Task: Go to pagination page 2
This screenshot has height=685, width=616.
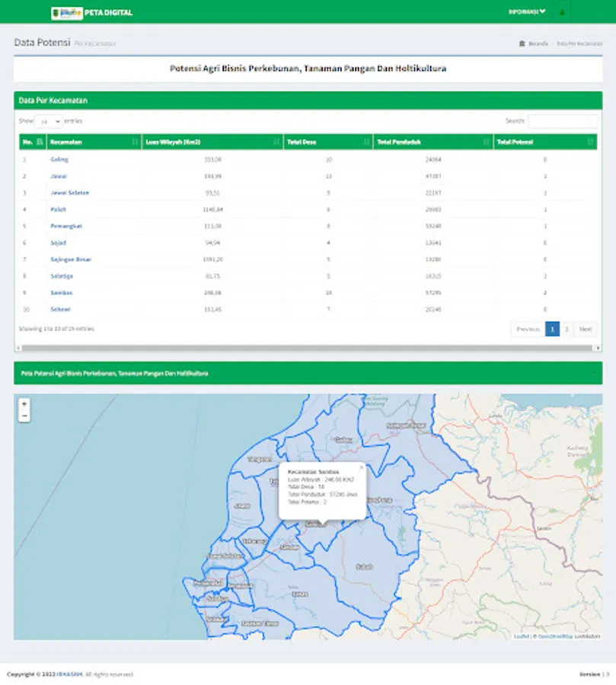Action: 567,329
